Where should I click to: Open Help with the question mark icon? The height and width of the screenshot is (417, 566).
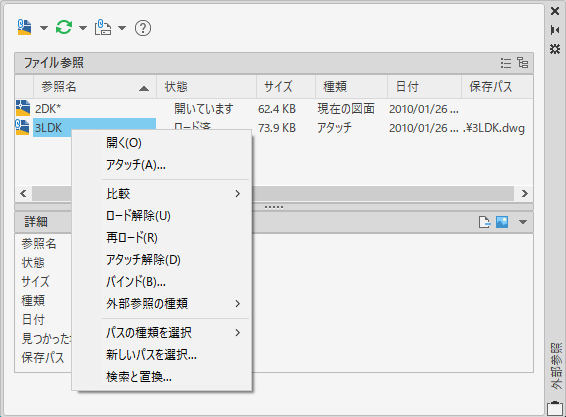tap(143, 28)
